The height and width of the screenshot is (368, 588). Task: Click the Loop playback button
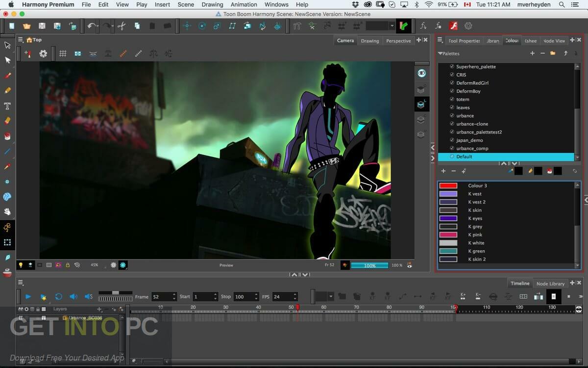click(58, 296)
